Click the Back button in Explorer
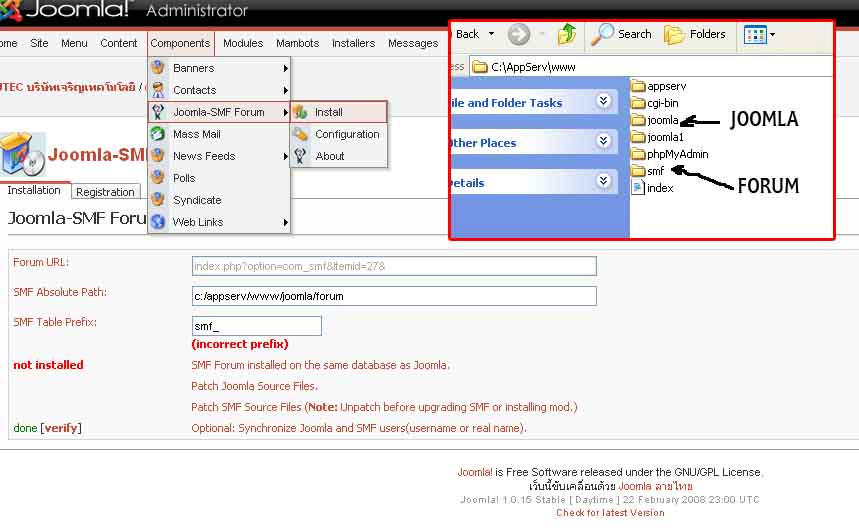Screen dimensions: 859x532 pyautogui.click(x=467, y=34)
